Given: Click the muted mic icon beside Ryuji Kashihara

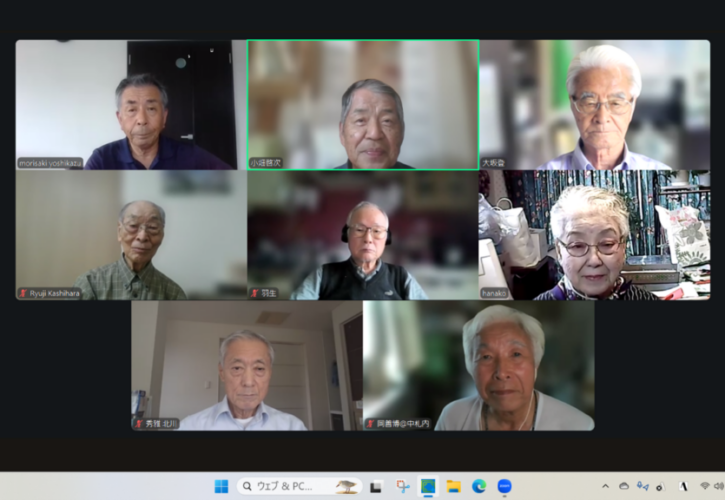Looking at the screenshot, I should [23, 293].
